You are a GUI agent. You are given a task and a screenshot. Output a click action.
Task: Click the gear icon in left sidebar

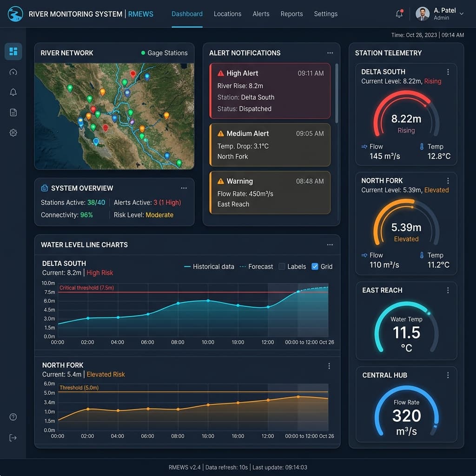13,133
